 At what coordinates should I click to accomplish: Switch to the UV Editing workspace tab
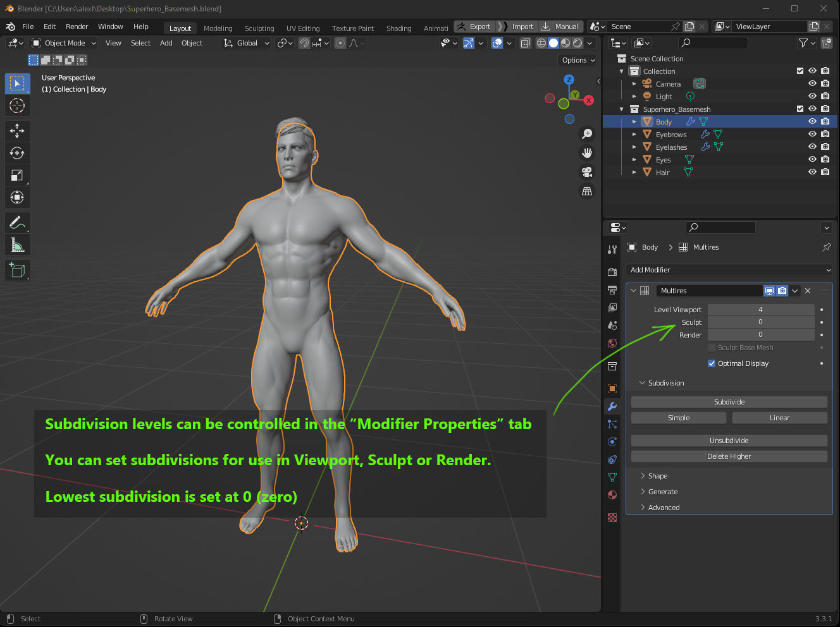(303, 28)
